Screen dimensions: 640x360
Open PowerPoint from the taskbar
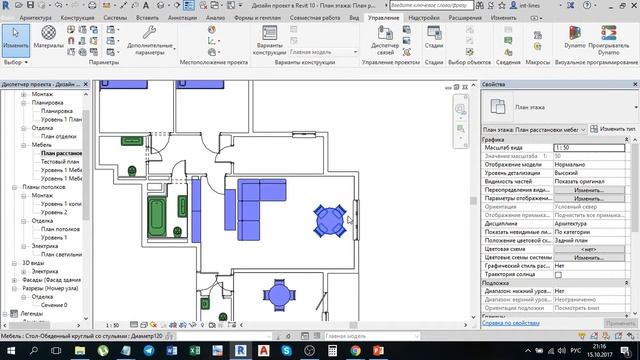378,351
